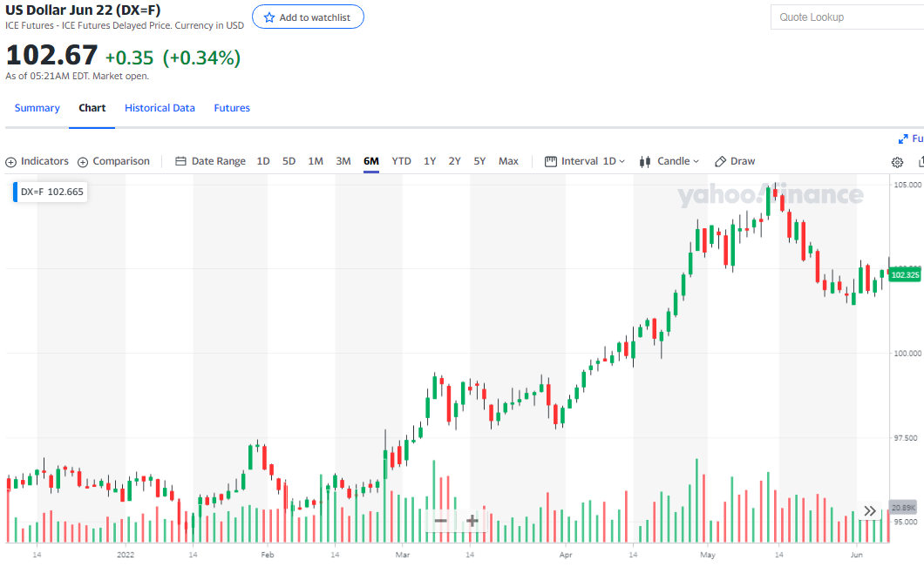Click the 20.89K volume tag

[x=903, y=508]
